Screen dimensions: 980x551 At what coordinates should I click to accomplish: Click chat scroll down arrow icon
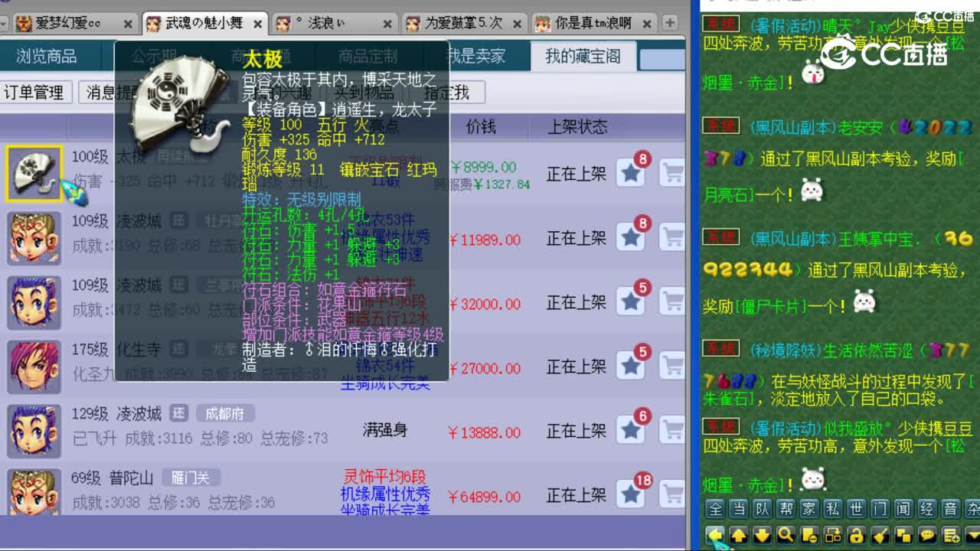[763, 535]
